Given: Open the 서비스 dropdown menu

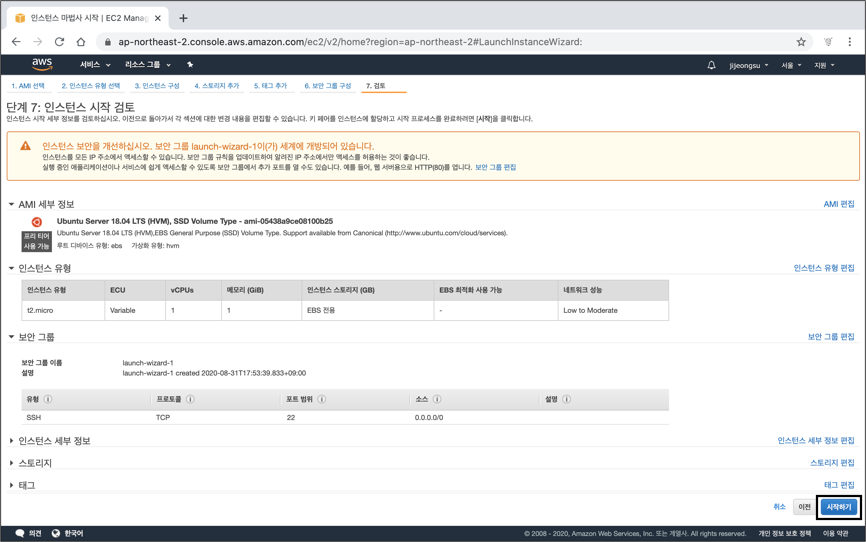Looking at the screenshot, I should (x=95, y=65).
